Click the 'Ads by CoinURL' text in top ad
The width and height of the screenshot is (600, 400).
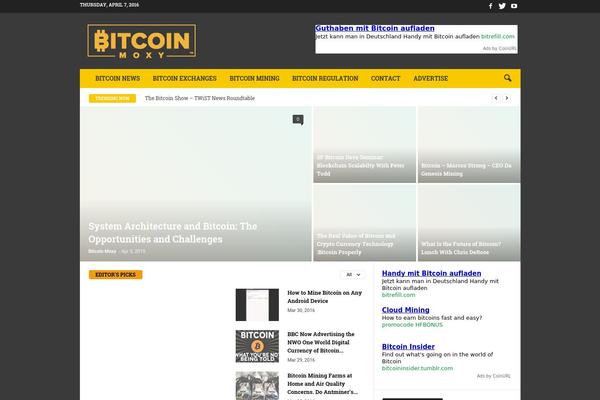point(499,48)
